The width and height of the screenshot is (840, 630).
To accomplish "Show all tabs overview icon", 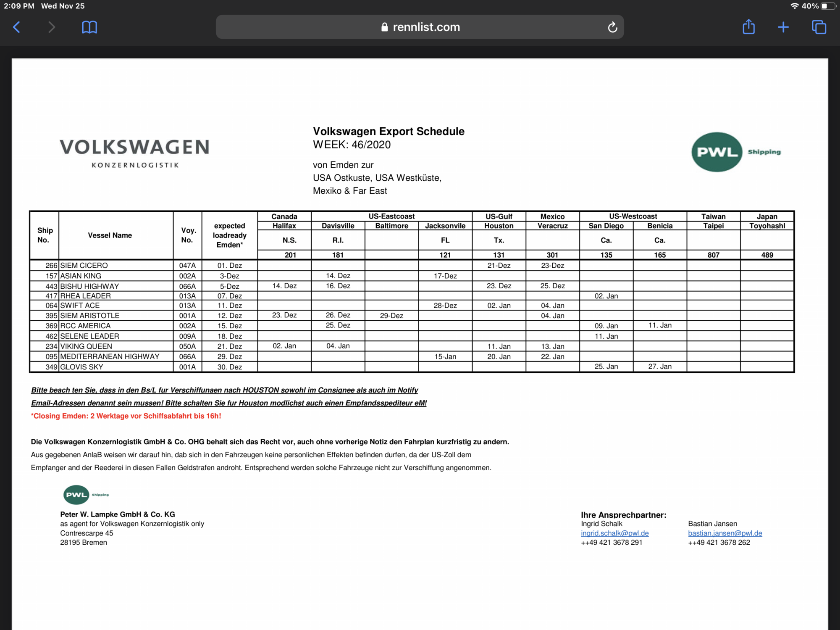I will pos(819,27).
